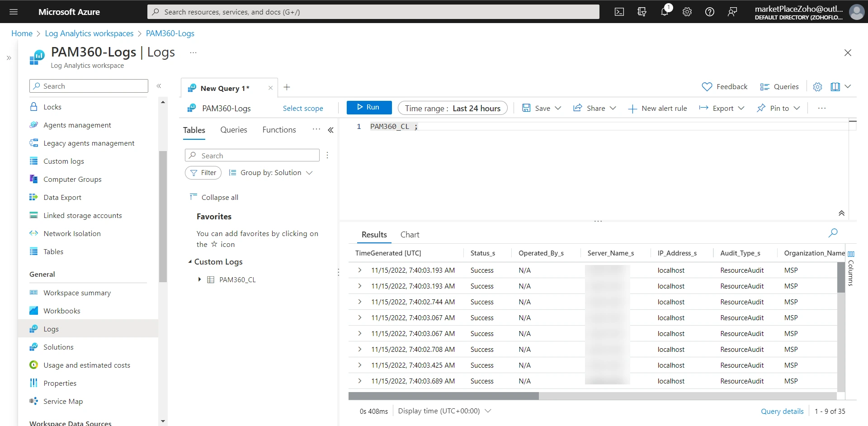Switch to the Chart tab
The image size is (868, 426).
pos(410,235)
